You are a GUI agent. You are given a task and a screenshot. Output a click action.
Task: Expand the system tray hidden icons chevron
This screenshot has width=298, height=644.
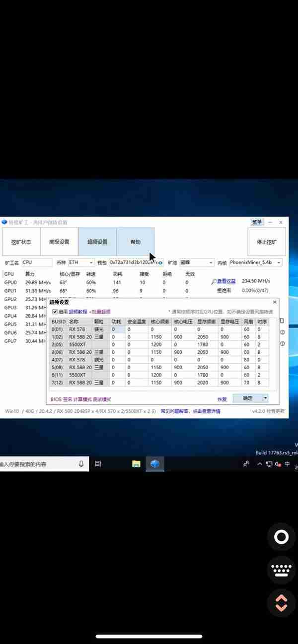(259, 464)
